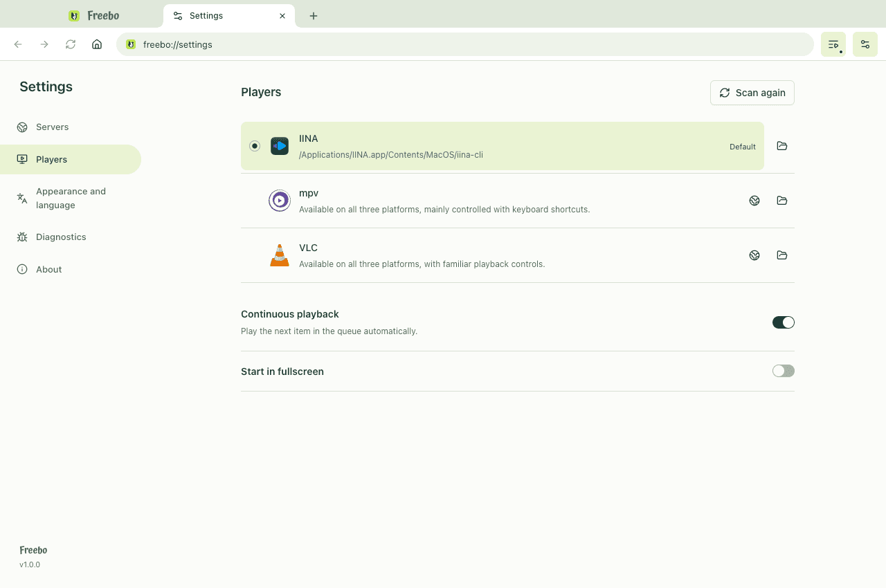Click the Default label on the IINA row
Image resolution: width=886 pixels, height=588 pixels.
[x=743, y=147]
